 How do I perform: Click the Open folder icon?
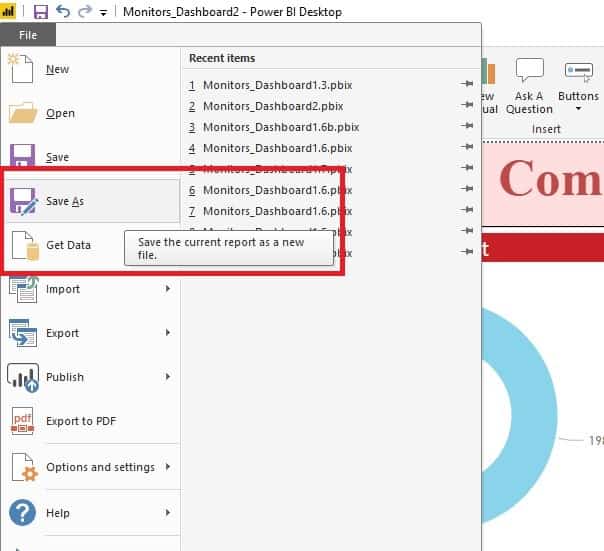tap(23, 112)
